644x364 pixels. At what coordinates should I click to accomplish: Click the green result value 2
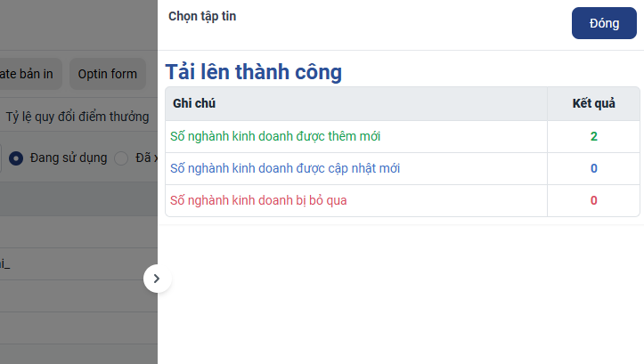point(593,136)
